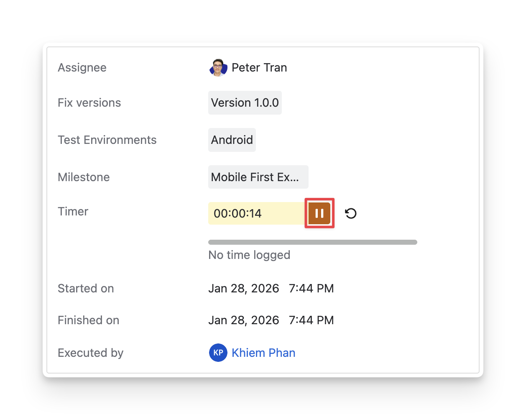Viewport: 526px width, 420px height.
Task: Click the assignee name Peter Tran
Action: click(259, 68)
